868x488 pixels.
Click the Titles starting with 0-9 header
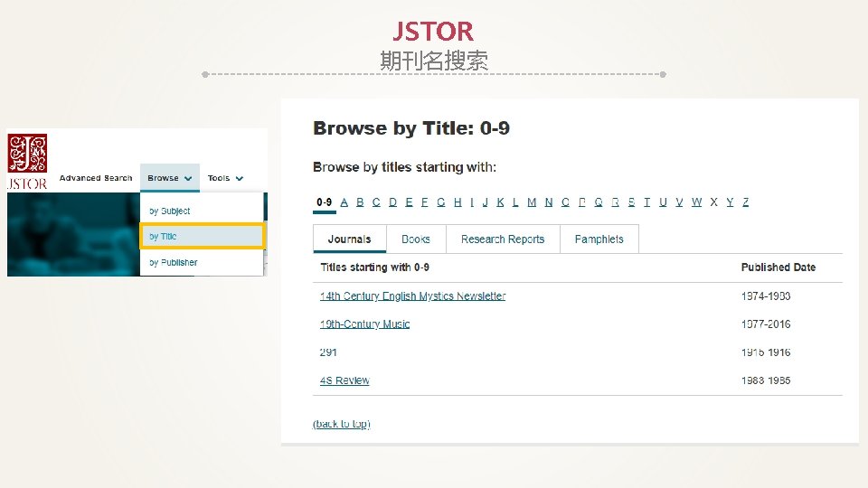(374, 267)
